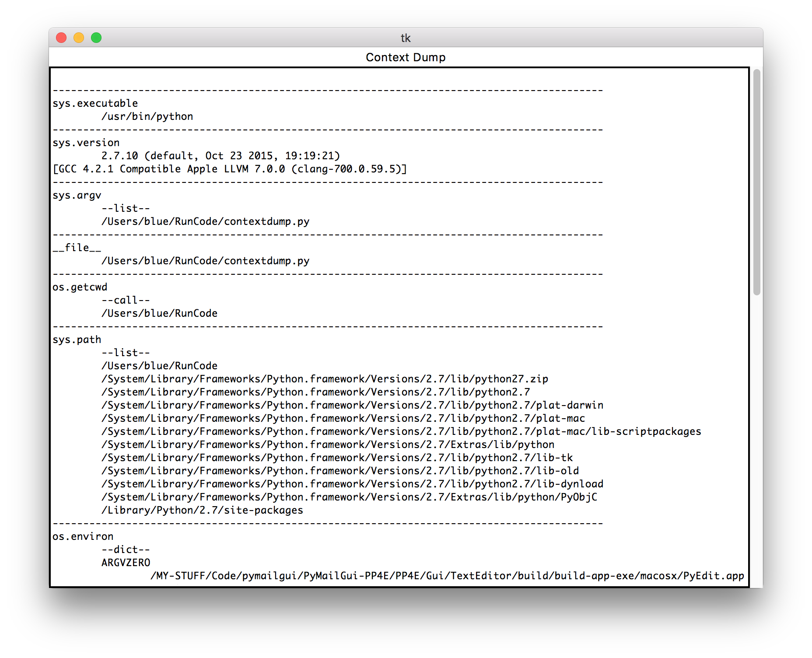Click the yellow minimize button
The width and height of the screenshot is (812, 658).
click(x=79, y=38)
